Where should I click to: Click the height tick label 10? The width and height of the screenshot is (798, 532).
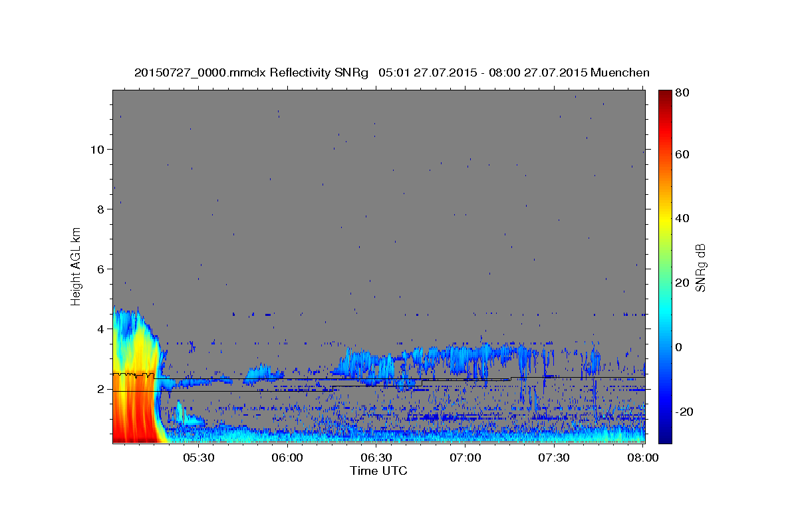[x=97, y=149]
